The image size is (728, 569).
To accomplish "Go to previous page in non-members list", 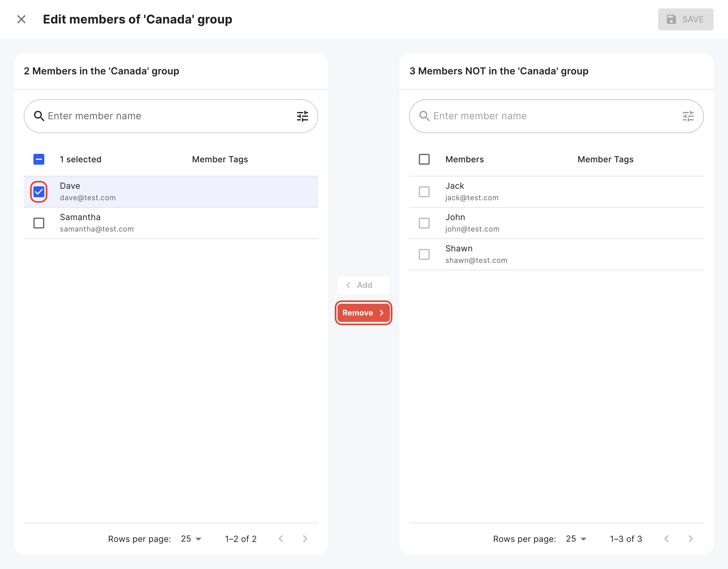I will [x=666, y=539].
